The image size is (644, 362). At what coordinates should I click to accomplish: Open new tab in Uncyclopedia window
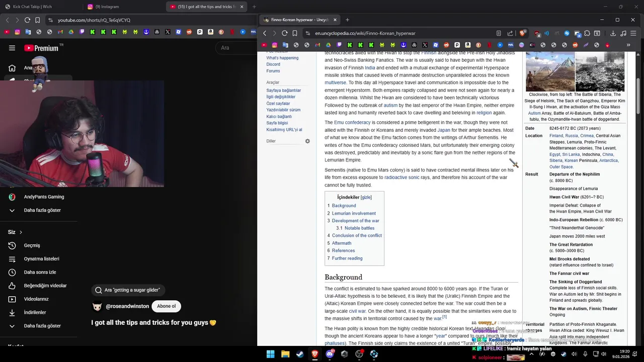[x=347, y=20]
